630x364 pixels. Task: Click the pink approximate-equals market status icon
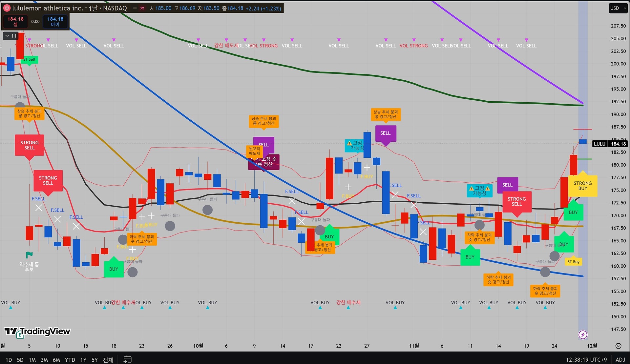142,8
